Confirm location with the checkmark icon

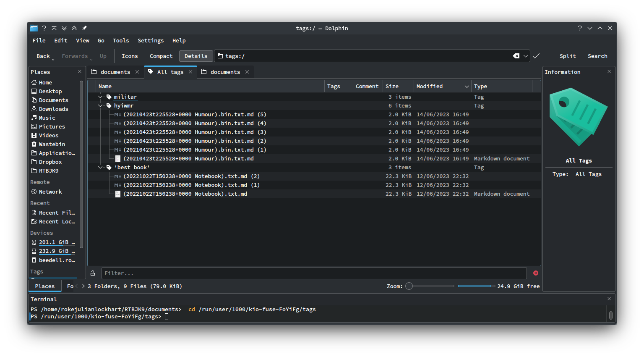(536, 56)
